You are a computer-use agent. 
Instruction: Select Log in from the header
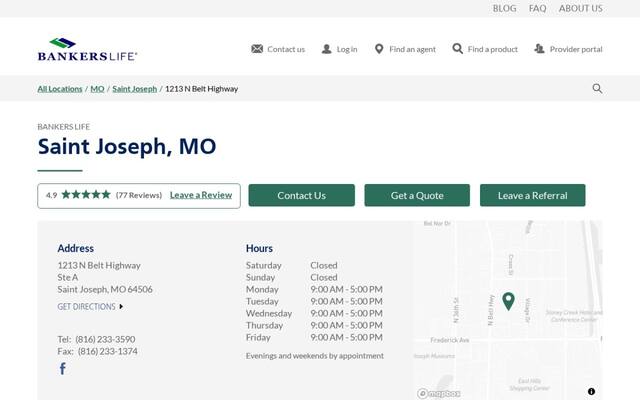(347, 49)
